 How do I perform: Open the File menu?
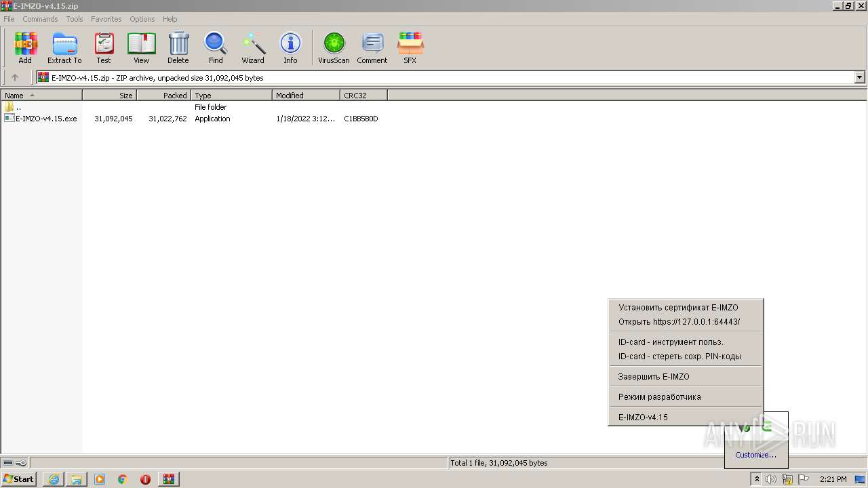pos(9,19)
